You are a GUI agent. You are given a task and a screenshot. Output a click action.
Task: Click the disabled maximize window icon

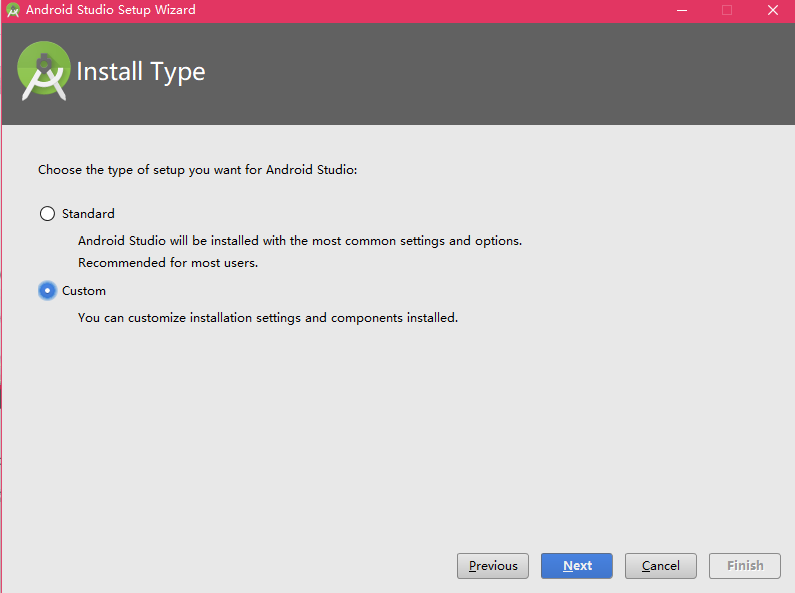pos(727,10)
